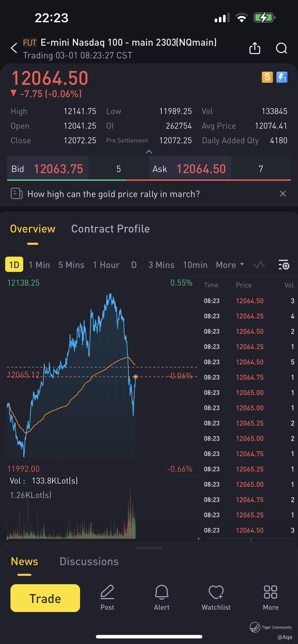Open the gold price article note icon
The height and width of the screenshot is (644, 298).
pos(16,194)
